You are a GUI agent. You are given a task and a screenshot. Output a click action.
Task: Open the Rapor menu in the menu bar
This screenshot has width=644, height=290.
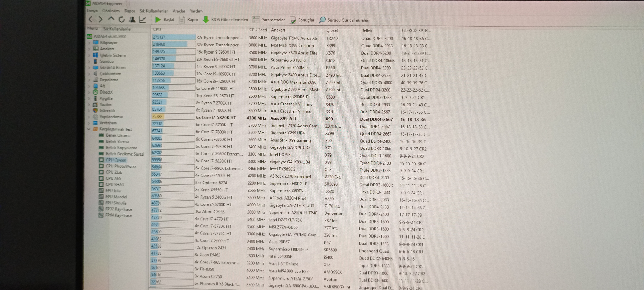click(130, 11)
